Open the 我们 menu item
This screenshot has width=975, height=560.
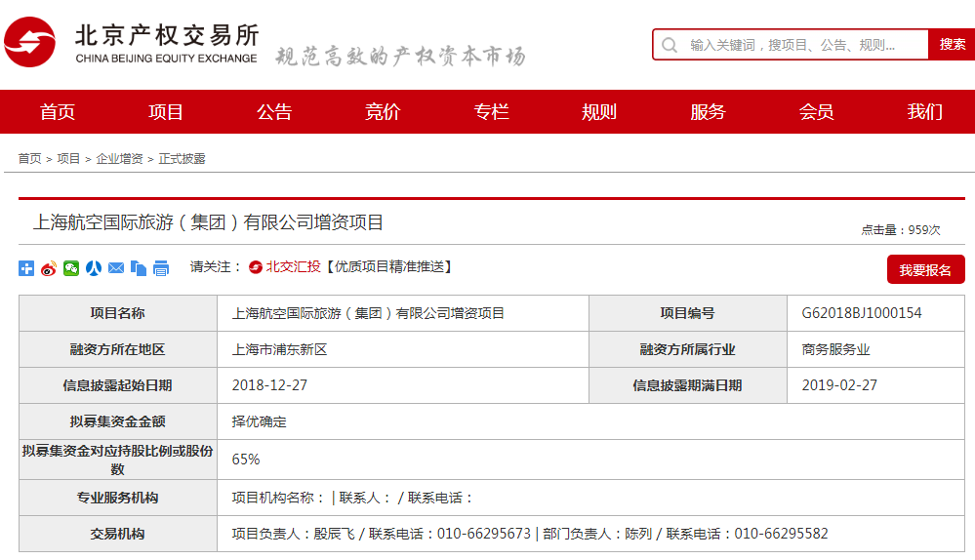pyautogui.click(x=924, y=112)
